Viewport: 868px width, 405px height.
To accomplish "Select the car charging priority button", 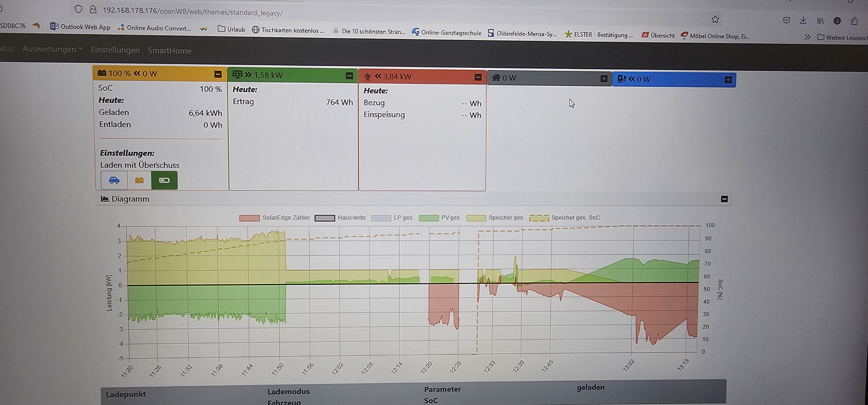I will coord(114,180).
